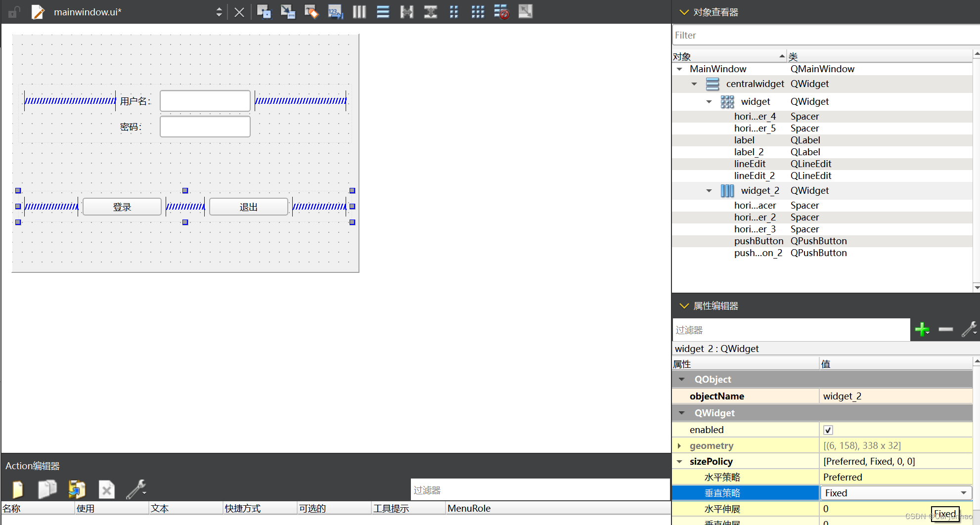Select hori...acer Spacer in object tree
This screenshot has width=980, height=525.
pos(822,206)
